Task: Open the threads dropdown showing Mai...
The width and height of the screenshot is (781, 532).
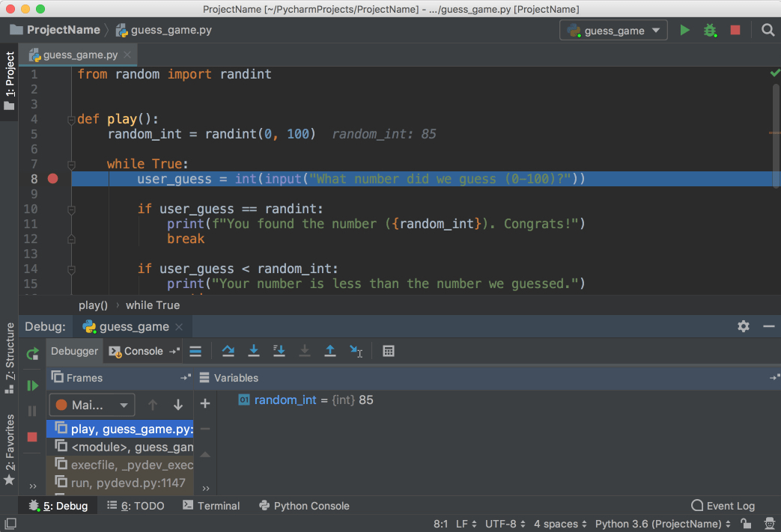Action: (x=91, y=405)
